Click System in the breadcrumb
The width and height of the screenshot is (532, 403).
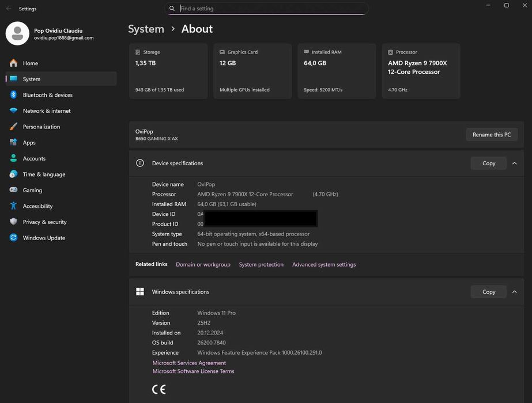point(146,29)
